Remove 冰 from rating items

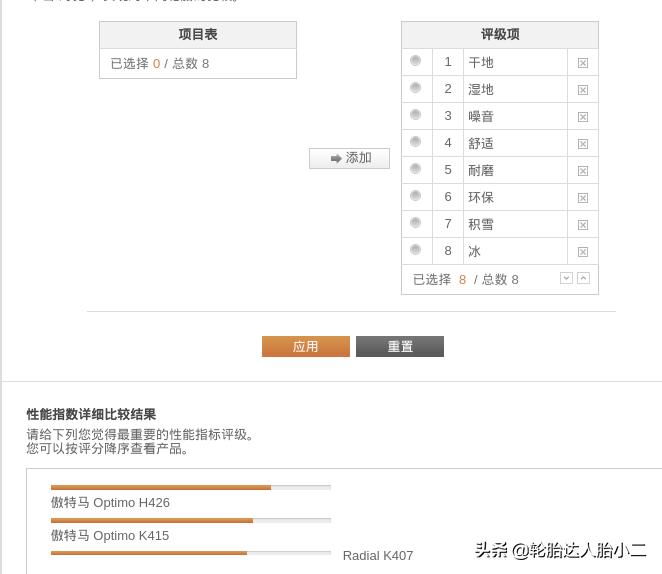pyautogui.click(x=583, y=252)
